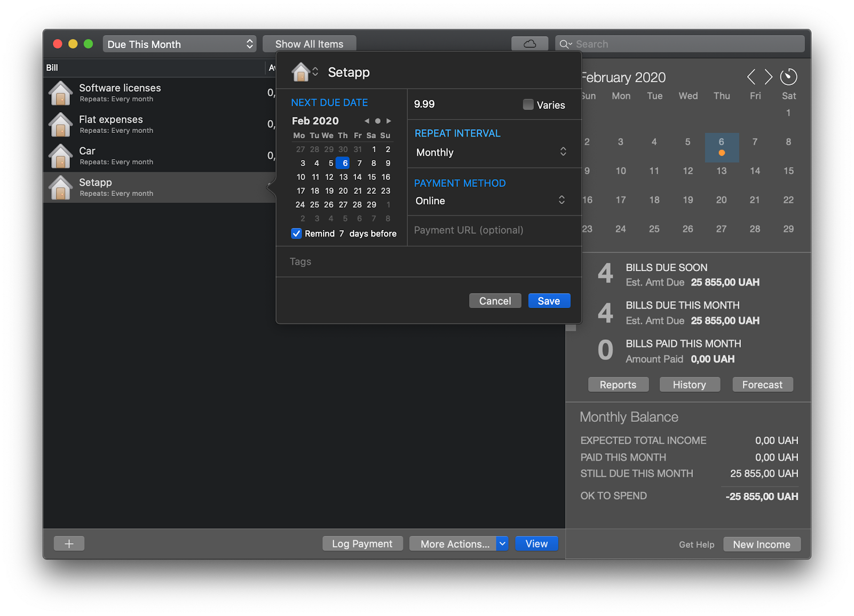Uncheck the Remind days before checkbox
This screenshot has height=616, width=854.
pos(296,233)
